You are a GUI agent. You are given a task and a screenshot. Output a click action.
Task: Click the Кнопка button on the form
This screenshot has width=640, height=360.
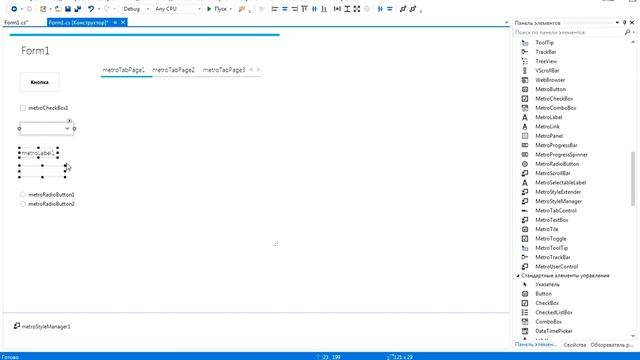click(x=40, y=82)
